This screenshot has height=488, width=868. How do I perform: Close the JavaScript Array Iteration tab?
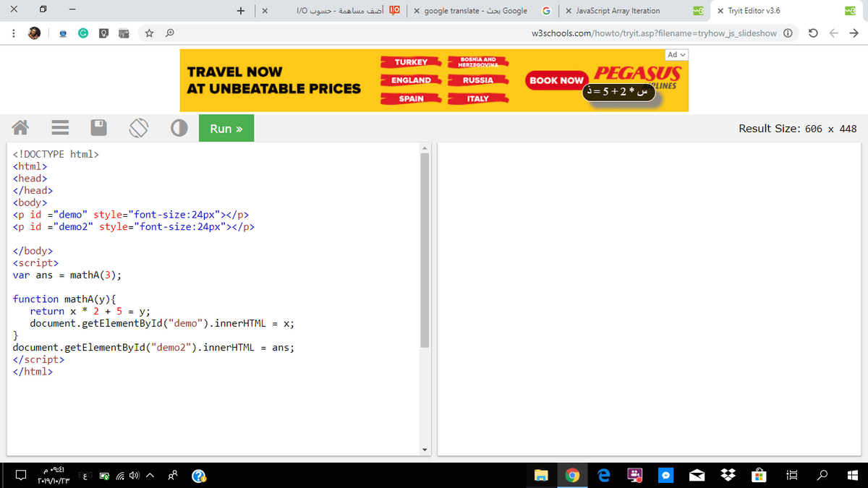(x=569, y=11)
